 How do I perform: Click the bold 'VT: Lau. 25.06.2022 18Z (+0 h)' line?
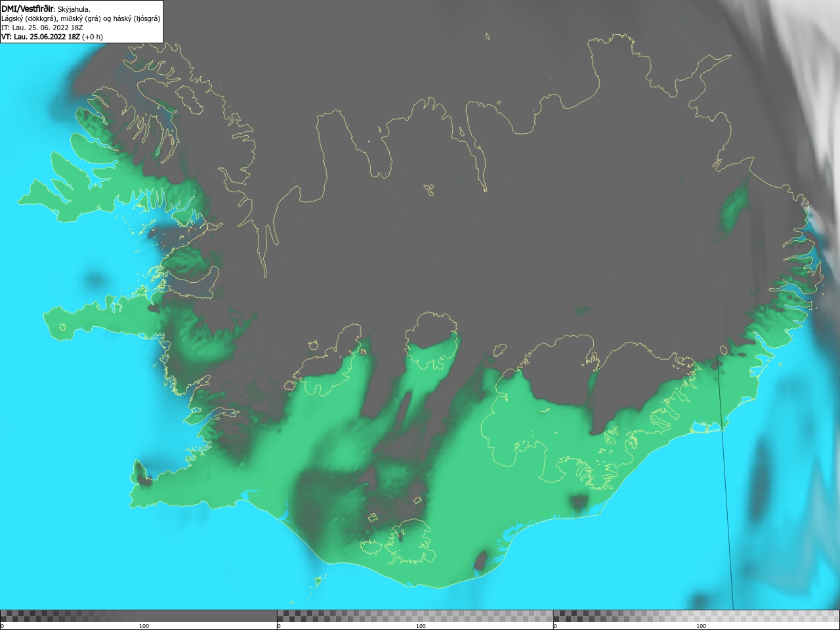(x=52, y=37)
